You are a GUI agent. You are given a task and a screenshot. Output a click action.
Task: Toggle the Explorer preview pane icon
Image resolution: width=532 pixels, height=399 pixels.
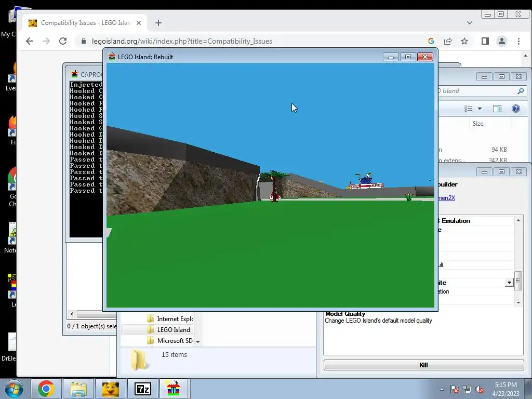coord(497,109)
